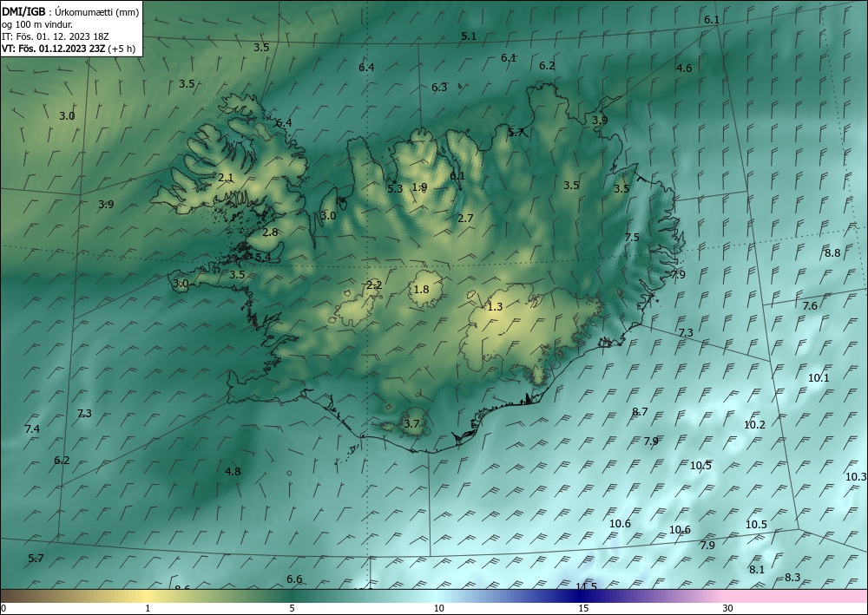Click the 7.4 value label
Screen dimensions: 868x615
pos(32,429)
